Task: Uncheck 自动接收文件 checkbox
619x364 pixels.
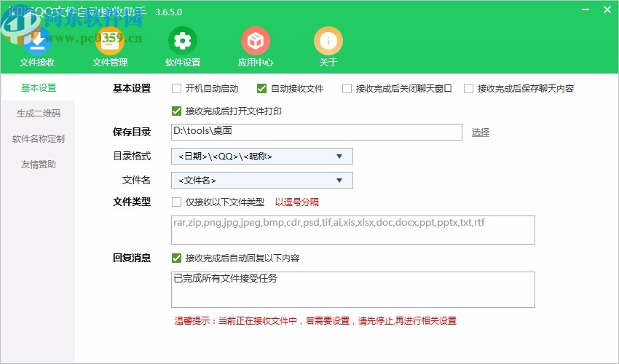Action: click(x=261, y=88)
